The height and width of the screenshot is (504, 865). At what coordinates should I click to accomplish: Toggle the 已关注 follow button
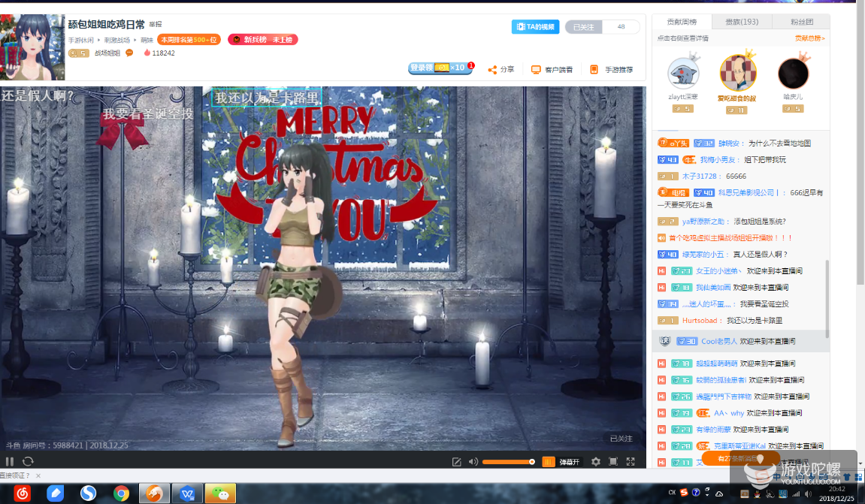click(583, 27)
